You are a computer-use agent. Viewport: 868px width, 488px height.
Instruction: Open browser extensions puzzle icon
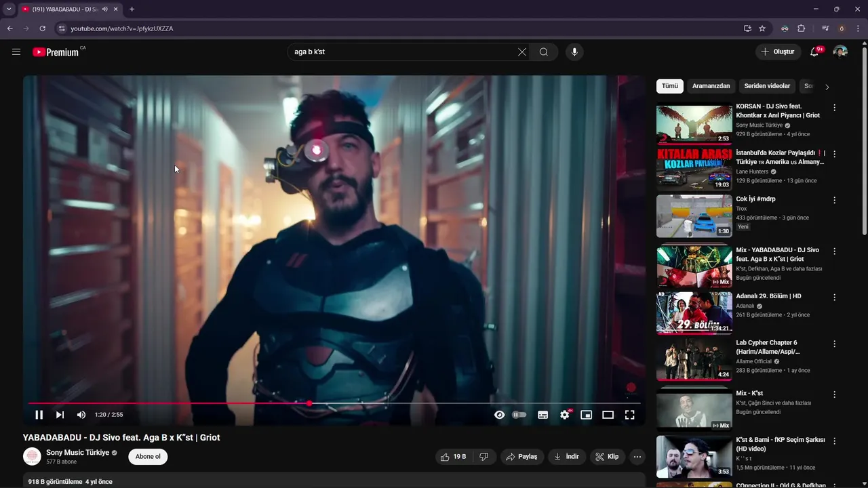click(x=802, y=28)
